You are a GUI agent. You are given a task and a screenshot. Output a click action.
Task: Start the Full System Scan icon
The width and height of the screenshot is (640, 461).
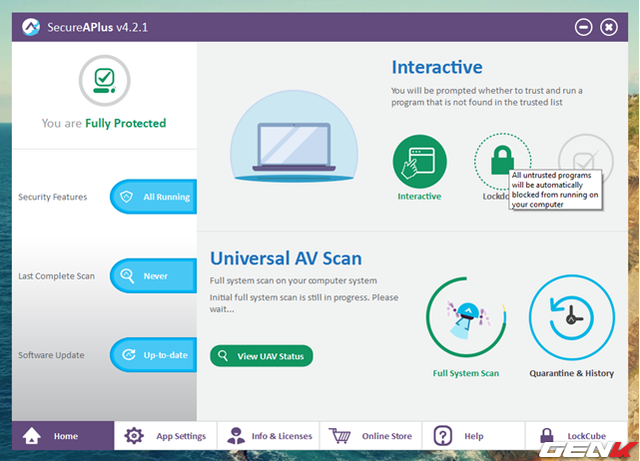pos(466,317)
